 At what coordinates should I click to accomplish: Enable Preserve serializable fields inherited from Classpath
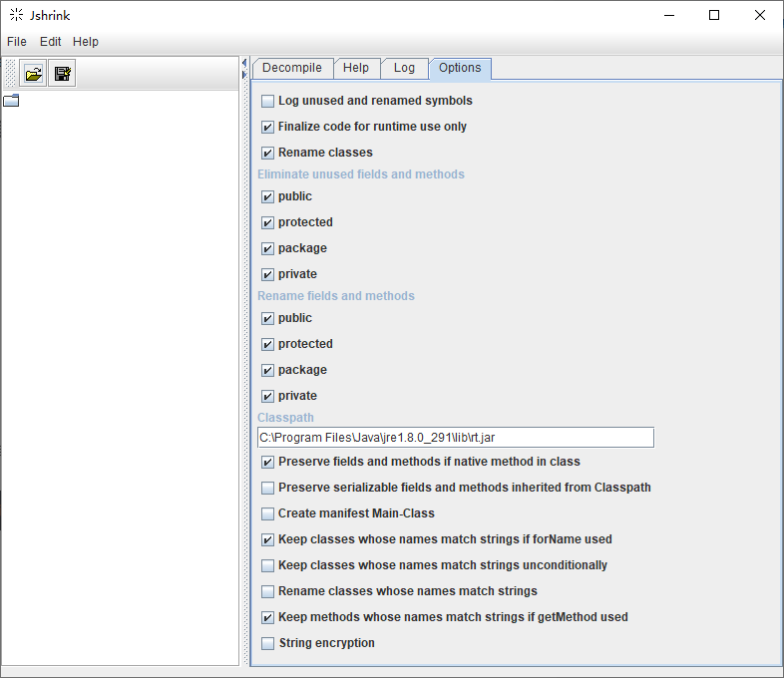tap(268, 489)
